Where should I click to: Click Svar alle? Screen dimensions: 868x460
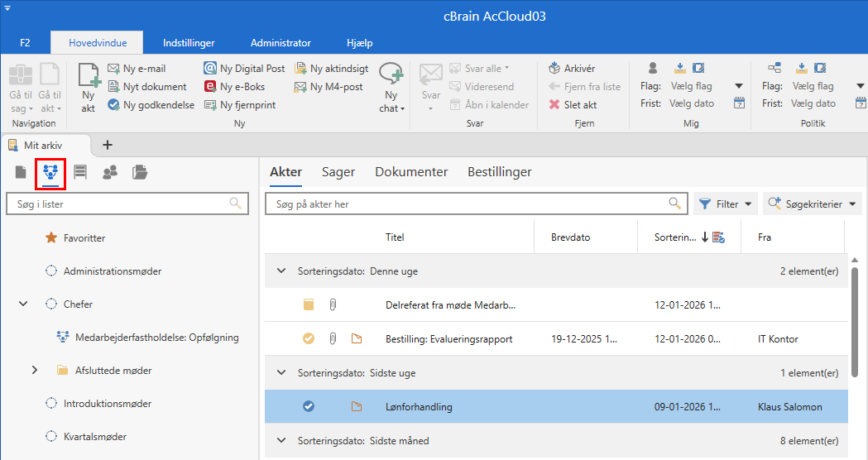(479, 69)
